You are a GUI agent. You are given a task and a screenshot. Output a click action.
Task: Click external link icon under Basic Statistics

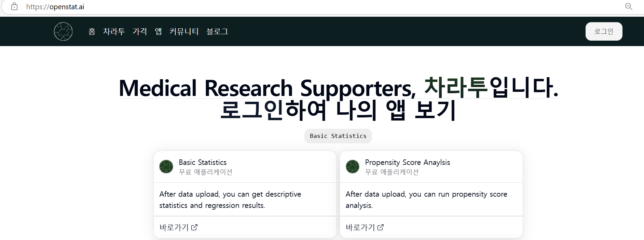click(x=194, y=227)
